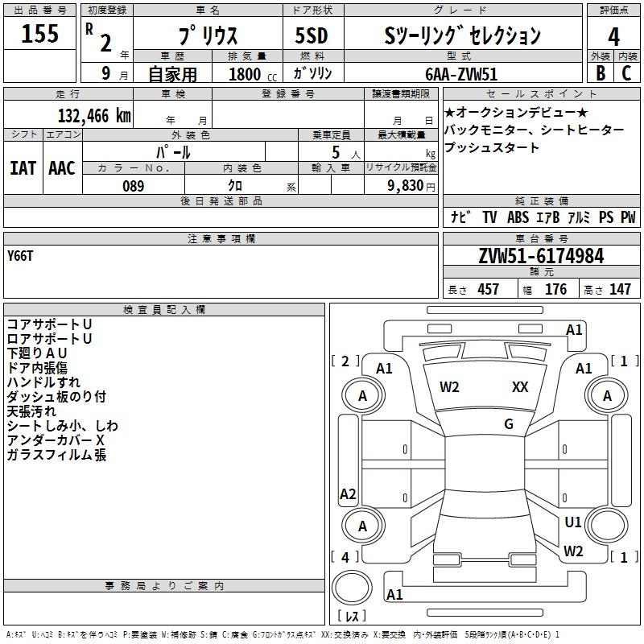This screenshot has width=644, height=644.
Task: Click the mileage value 132,466 km
Action: point(94,115)
